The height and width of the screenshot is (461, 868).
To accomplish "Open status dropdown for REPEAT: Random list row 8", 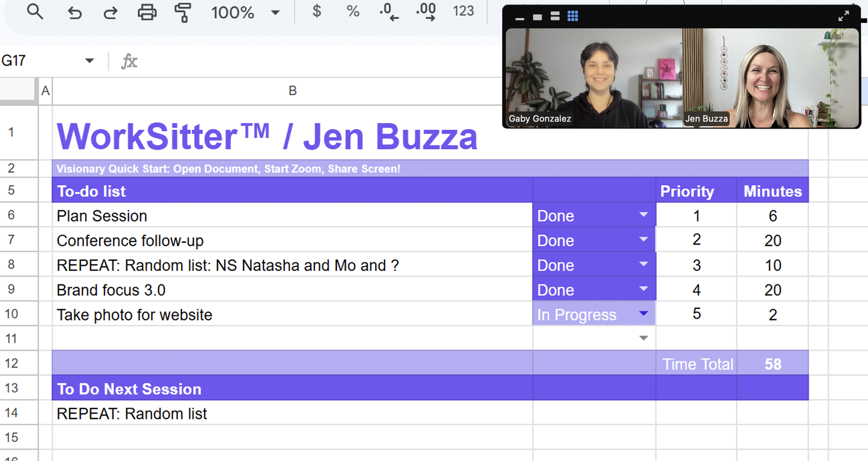I will (644, 264).
